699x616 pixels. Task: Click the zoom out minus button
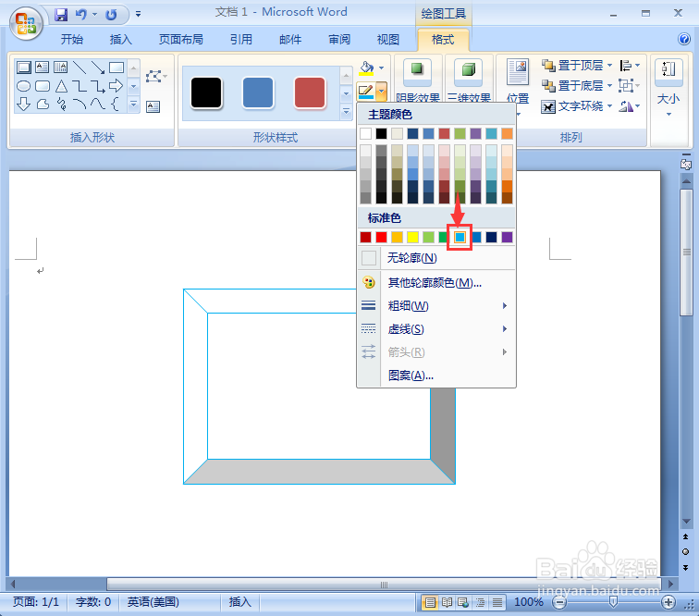point(559,603)
